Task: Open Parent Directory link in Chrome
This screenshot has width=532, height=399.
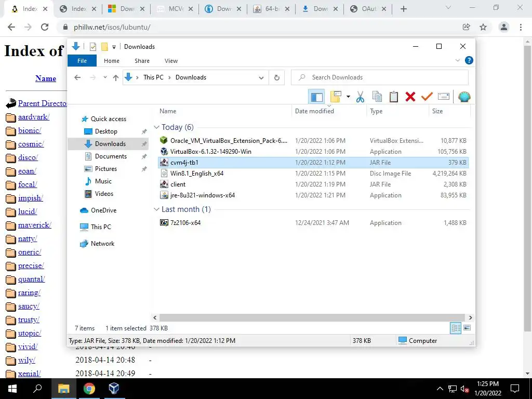Action: [x=43, y=103]
